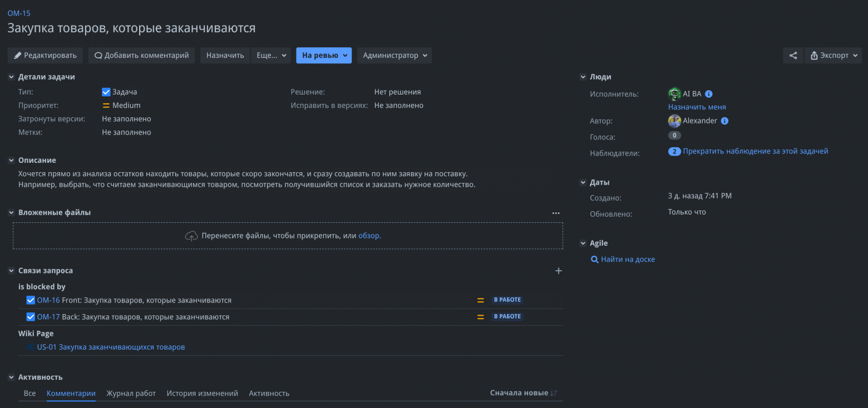The height and width of the screenshot is (408, 868).
Task: Click the Medium priority icon
Action: (106, 106)
